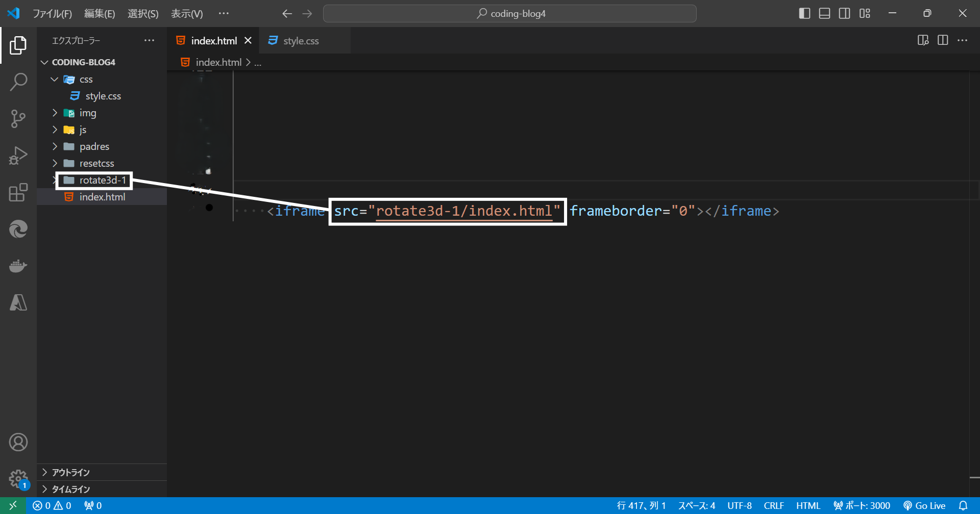Switch to the style.css tab
Image resolution: width=980 pixels, height=514 pixels.
pos(301,41)
